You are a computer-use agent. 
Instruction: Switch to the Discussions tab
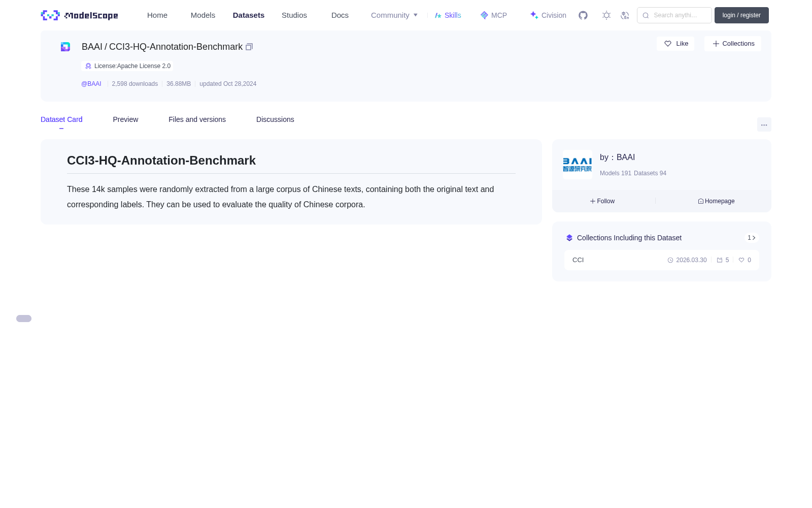click(275, 119)
